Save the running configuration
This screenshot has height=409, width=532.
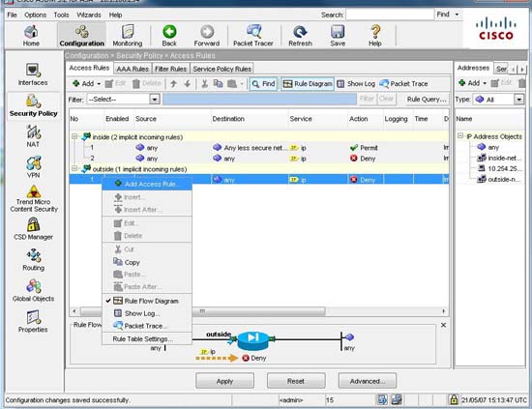click(x=338, y=36)
